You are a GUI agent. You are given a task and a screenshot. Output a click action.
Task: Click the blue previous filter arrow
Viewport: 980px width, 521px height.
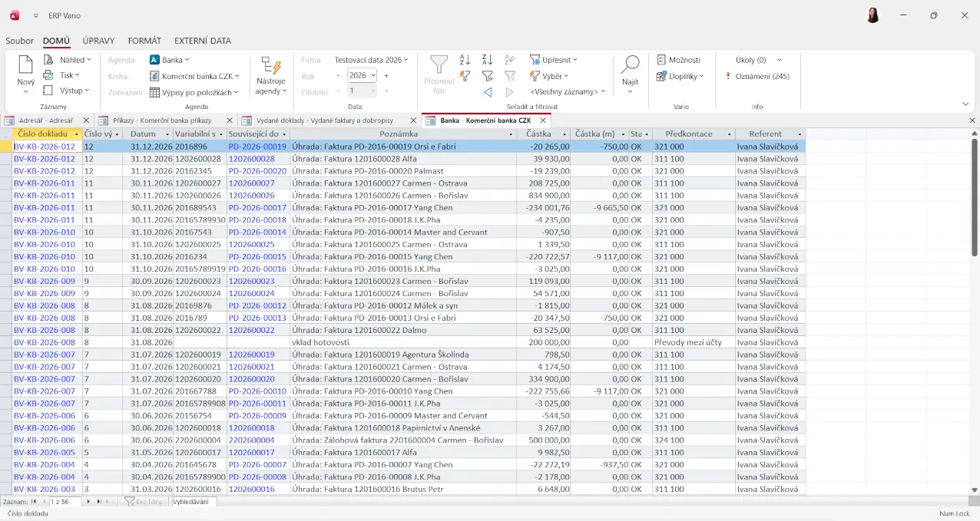coord(487,92)
